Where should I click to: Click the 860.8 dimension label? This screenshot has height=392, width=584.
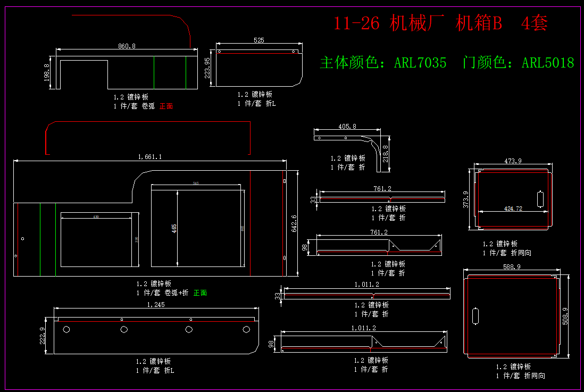click(x=127, y=46)
